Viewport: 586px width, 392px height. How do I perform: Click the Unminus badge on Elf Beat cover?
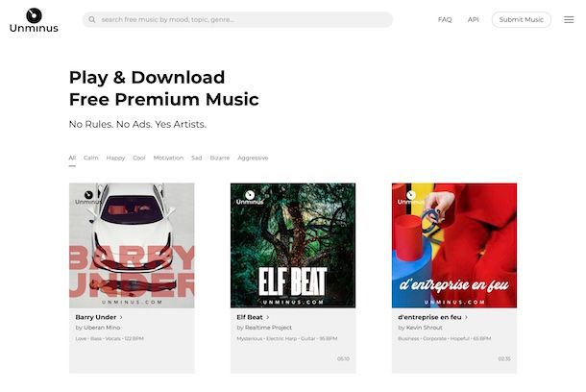click(250, 197)
